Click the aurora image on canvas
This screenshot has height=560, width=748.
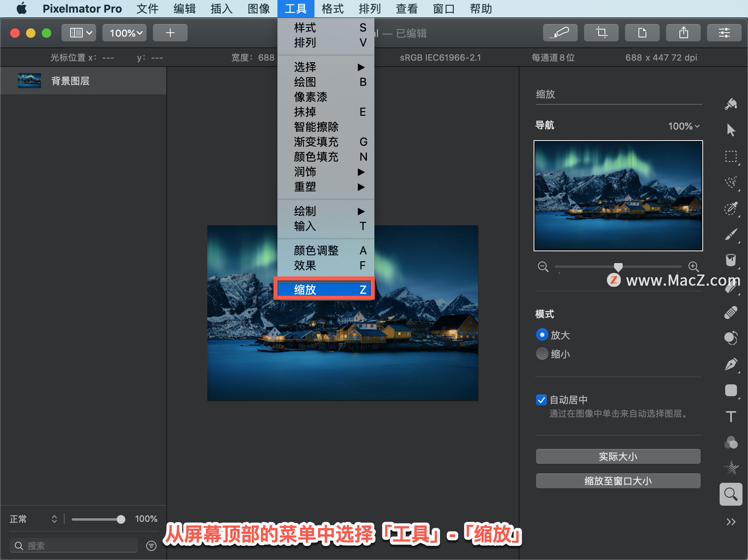(342, 313)
